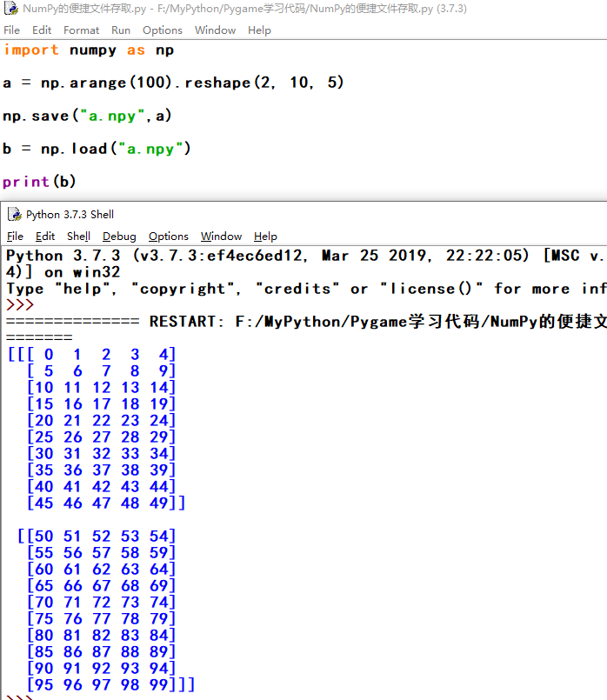Click the value 88 in the shell output
Viewport: 607px width, 700px height.
(x=130, y=652)
